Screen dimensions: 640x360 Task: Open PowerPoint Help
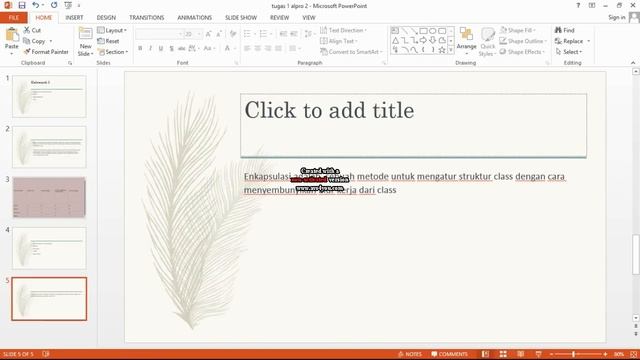tap(578, 5)
